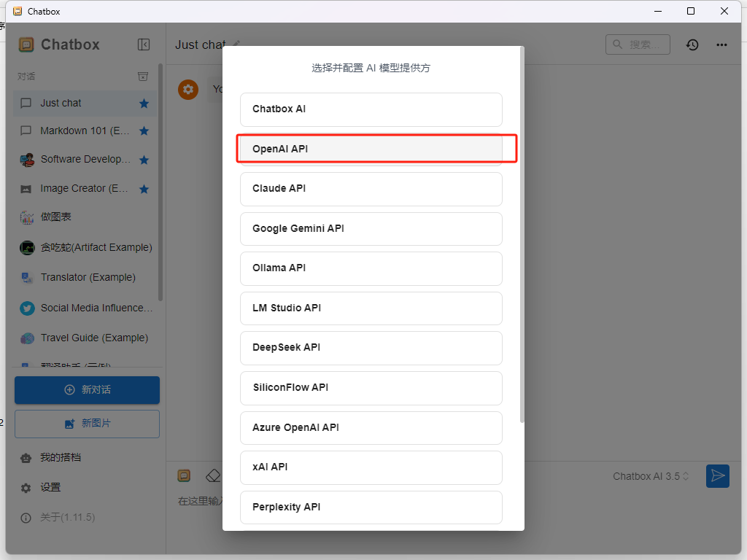Image resolution: width=747 pixels, height=560 pixels.
Task: Click the 做图表 chart icon
Action: [27, 217]
